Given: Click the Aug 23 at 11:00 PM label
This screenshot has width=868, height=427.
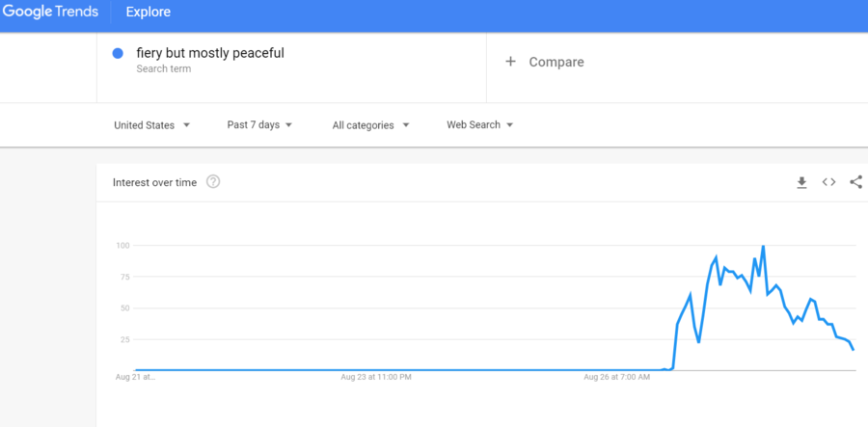Looking at the screenshot, I should [x=376, y=377].
